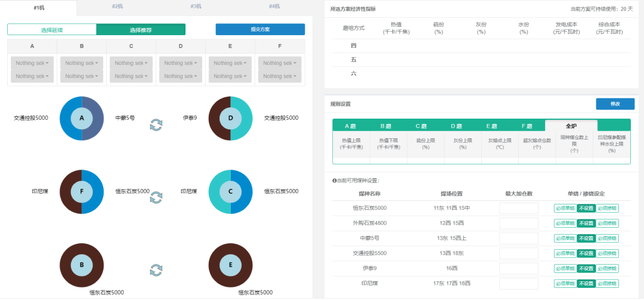Click the mill A donut chart center
This screenshot has height=301, width=644.
tap(82, 119)
